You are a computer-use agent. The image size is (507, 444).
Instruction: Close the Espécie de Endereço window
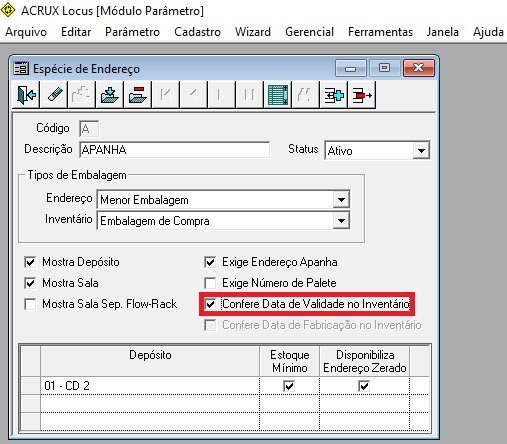click(x=419, y=68)
